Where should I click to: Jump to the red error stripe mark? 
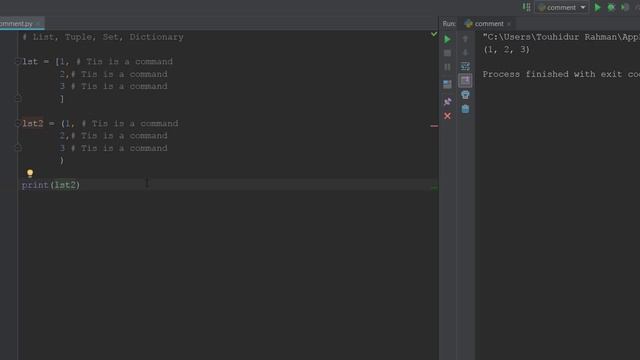tap(434, 126)
